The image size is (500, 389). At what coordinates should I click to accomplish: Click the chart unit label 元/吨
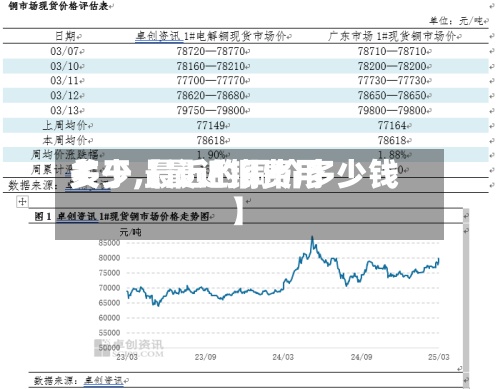point(130,232)
